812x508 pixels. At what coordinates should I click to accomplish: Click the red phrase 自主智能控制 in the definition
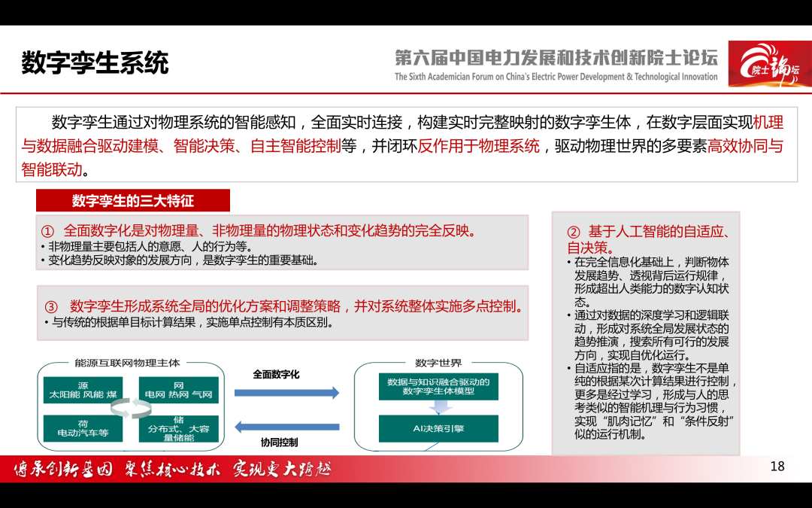point(295,146)
